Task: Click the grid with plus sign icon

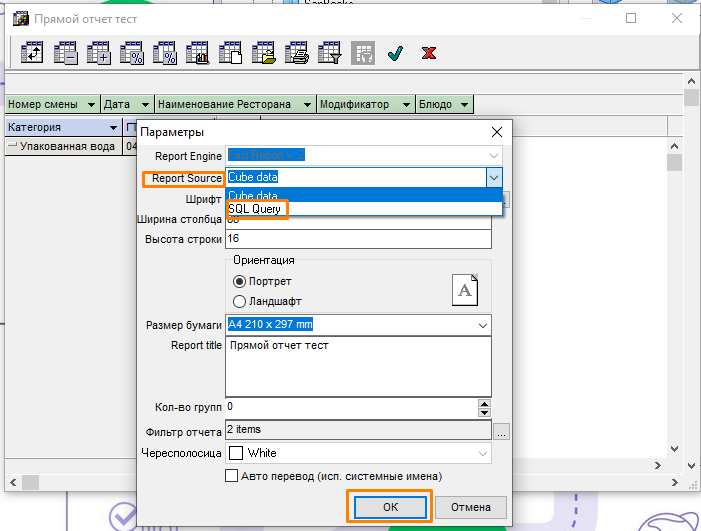Action: (99, 53)
